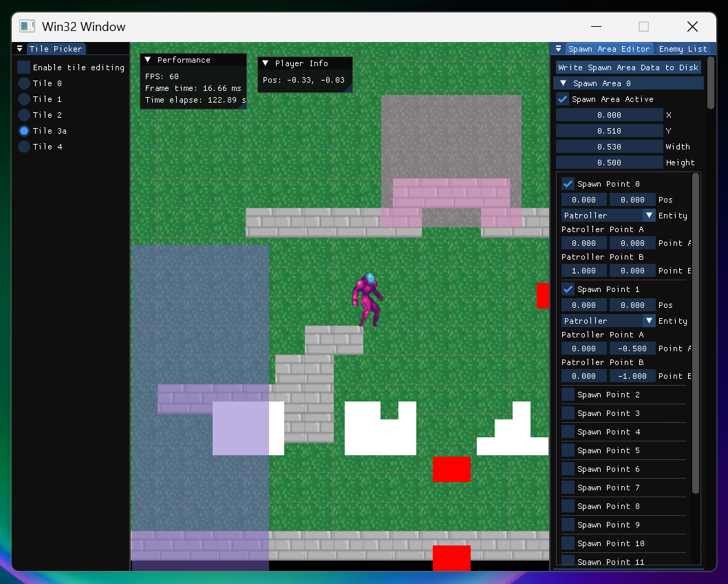Screen dimensions: 728x584
Task: Select Tile 2
Action: (x=25, y=114)
